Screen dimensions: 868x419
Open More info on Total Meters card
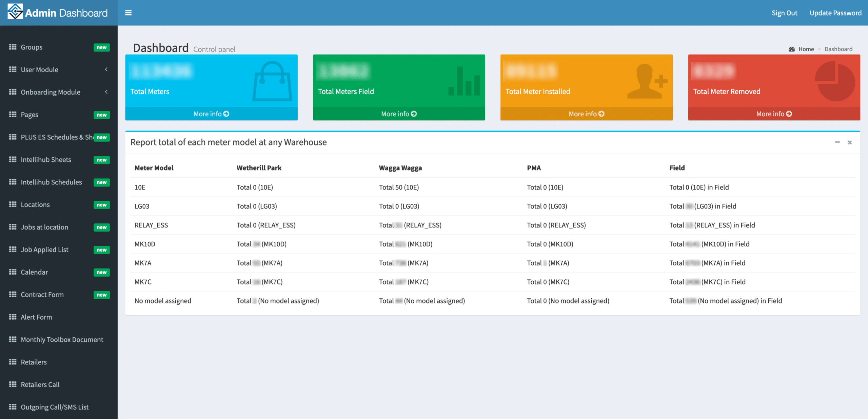pyautogui.click(x=211, y=114)
